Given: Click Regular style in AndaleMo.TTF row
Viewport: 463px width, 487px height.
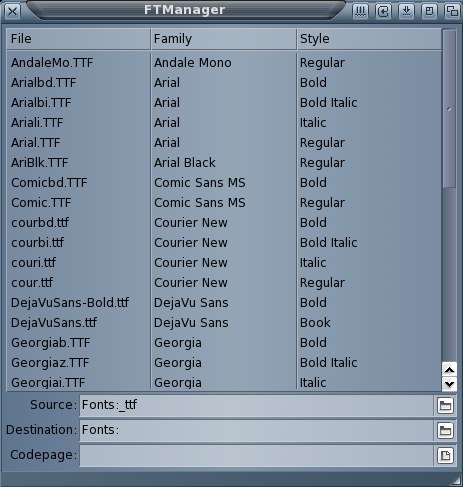Looking at the screenshot, I should 322,63.
